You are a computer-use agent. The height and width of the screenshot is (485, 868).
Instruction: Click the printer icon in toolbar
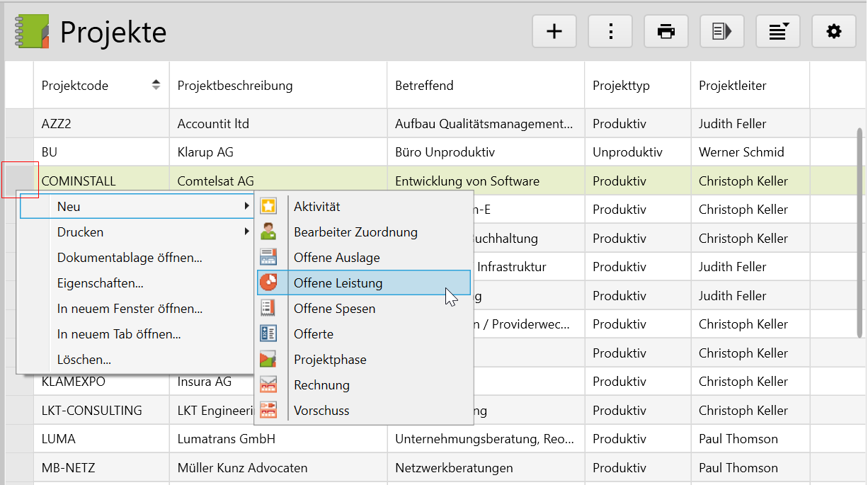666,32
